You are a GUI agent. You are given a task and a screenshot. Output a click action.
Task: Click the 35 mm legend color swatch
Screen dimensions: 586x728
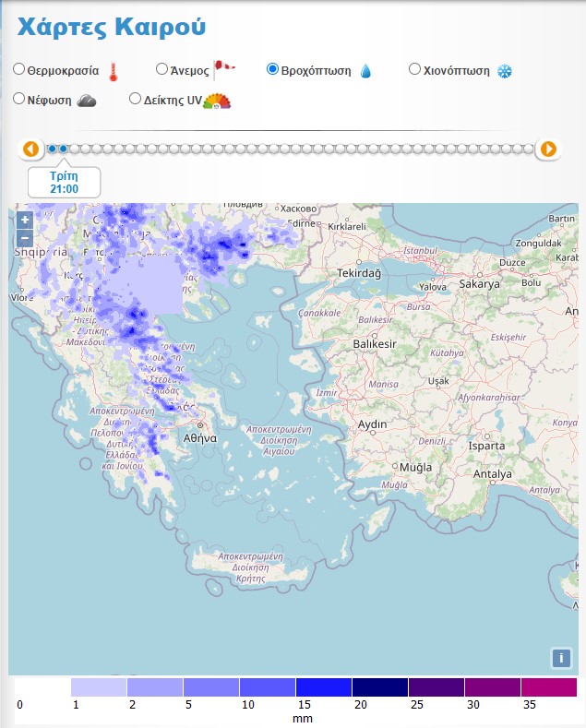(x=549, y=687)
